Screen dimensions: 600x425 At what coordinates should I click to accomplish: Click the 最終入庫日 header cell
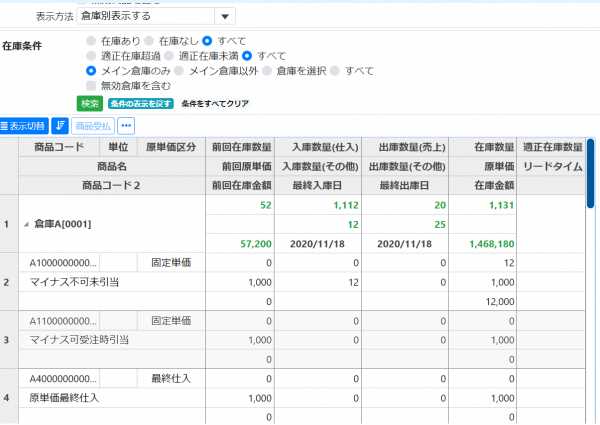click(318, 186)
